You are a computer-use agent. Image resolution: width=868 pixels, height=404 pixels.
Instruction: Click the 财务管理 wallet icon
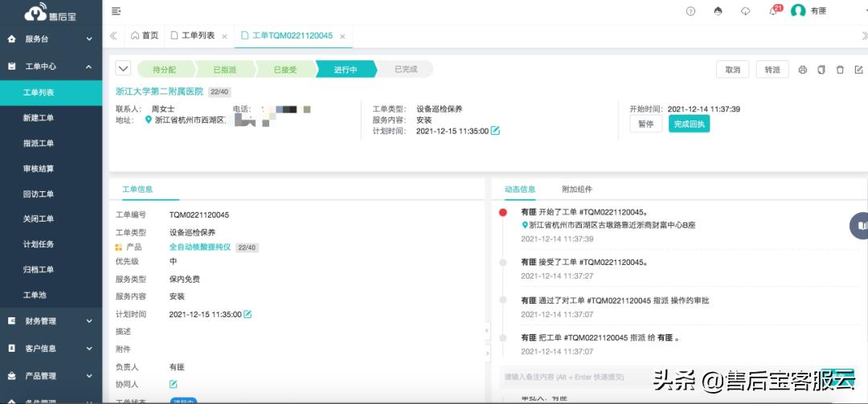point(12,321)
